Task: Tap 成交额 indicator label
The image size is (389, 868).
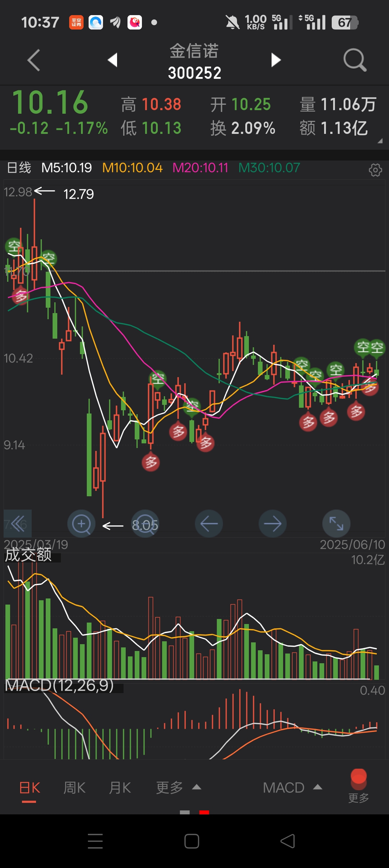Action: [28, 555]
